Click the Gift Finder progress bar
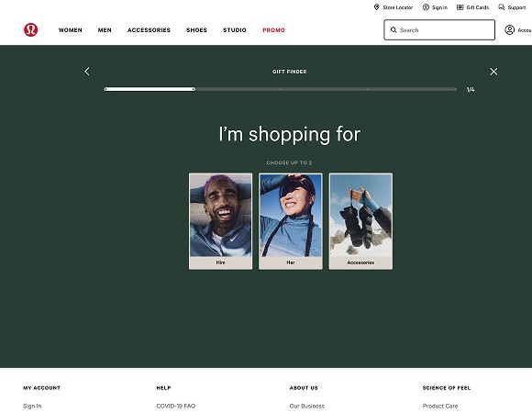 (x=281, y=89)
